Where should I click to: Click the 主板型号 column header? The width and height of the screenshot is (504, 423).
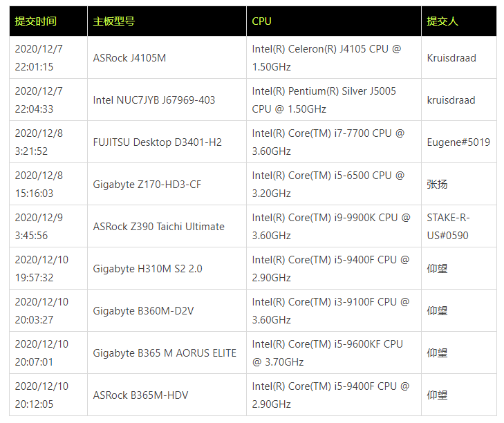pos(167,21)
